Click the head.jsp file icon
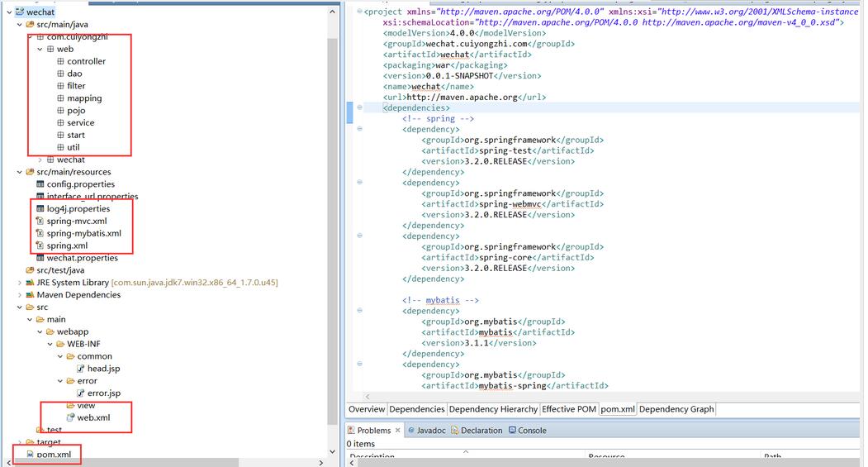This screenshot has height=467, width=868. click(x=81, y=369)
